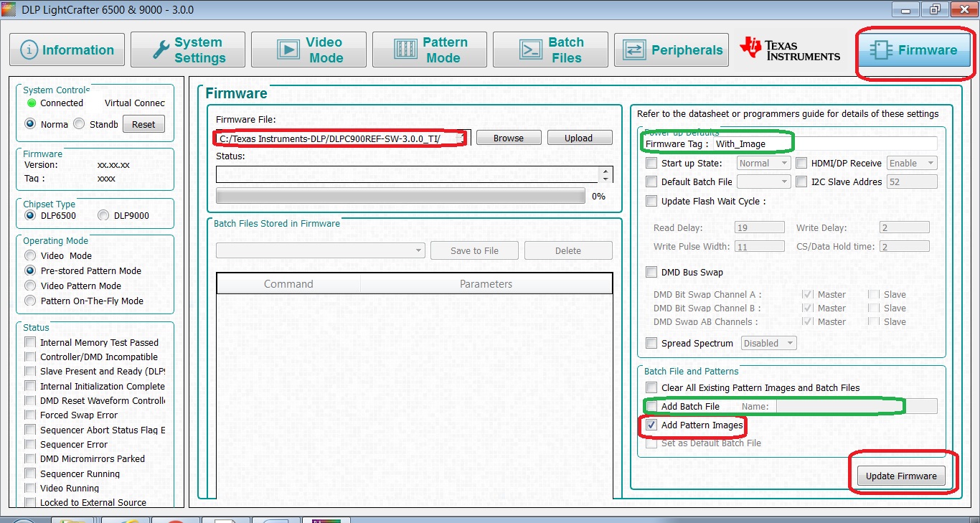Select the Normal power mode radio button
The image size is (980, 523).
[x=30, y=123]
